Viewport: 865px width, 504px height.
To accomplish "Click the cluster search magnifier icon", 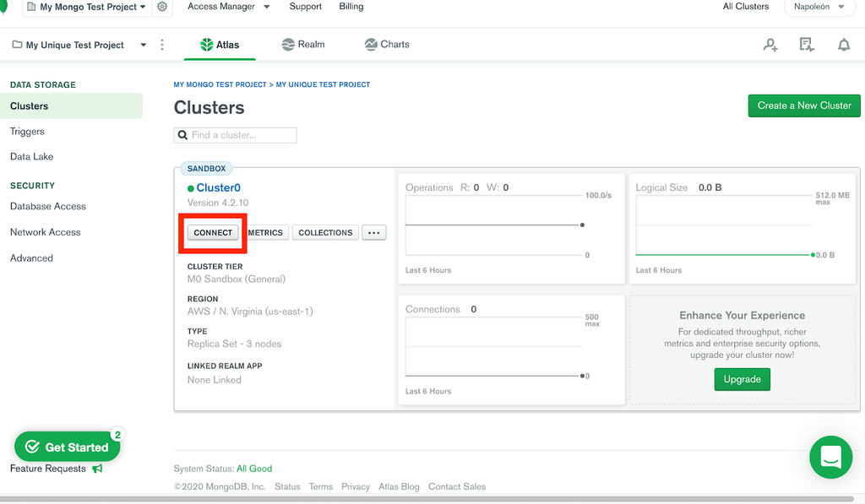I will click(182, 135).
